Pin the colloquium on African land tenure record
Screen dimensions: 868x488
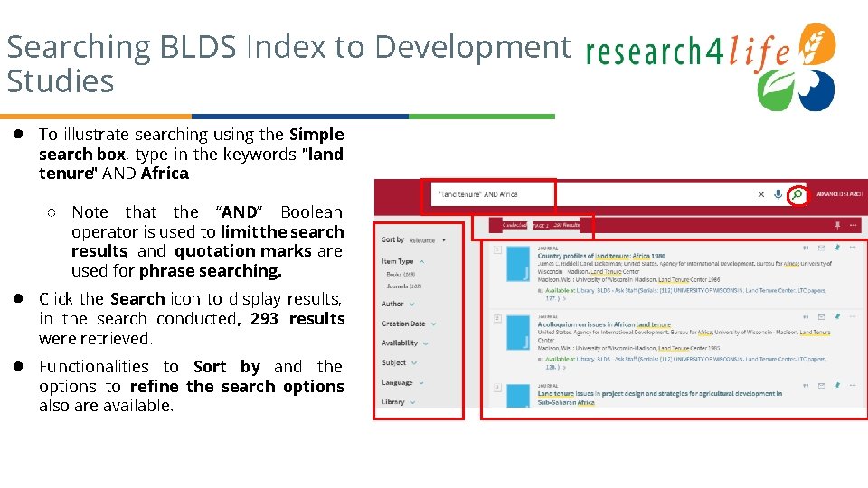pyautogui.click(x=837, y=316)
